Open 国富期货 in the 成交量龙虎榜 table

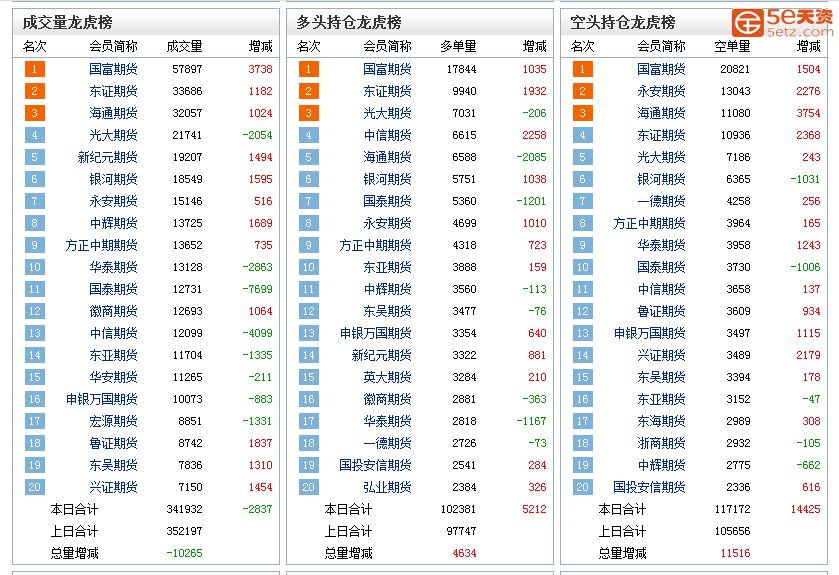pyautogui.click(x=113, y=69)
